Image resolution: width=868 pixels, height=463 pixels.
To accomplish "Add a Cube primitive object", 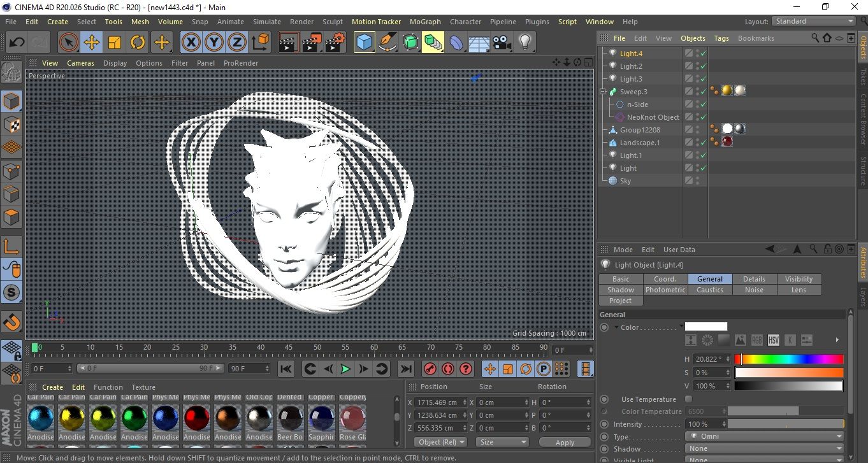I will [x=364, y=43].
